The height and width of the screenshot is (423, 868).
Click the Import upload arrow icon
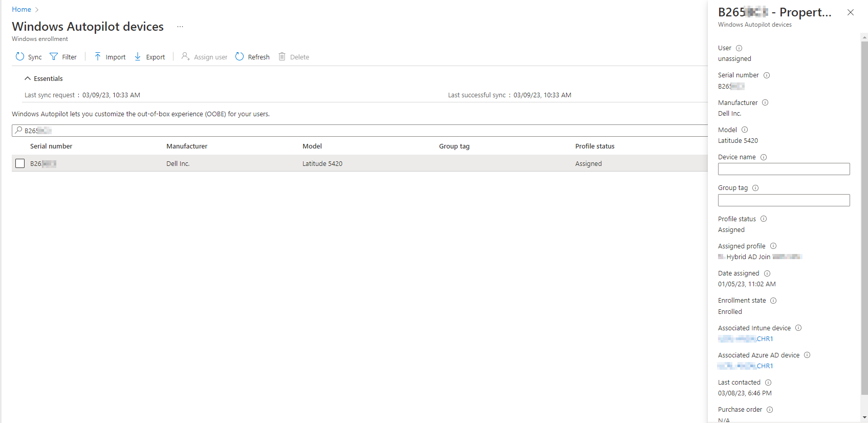click(x=98, y=57)
